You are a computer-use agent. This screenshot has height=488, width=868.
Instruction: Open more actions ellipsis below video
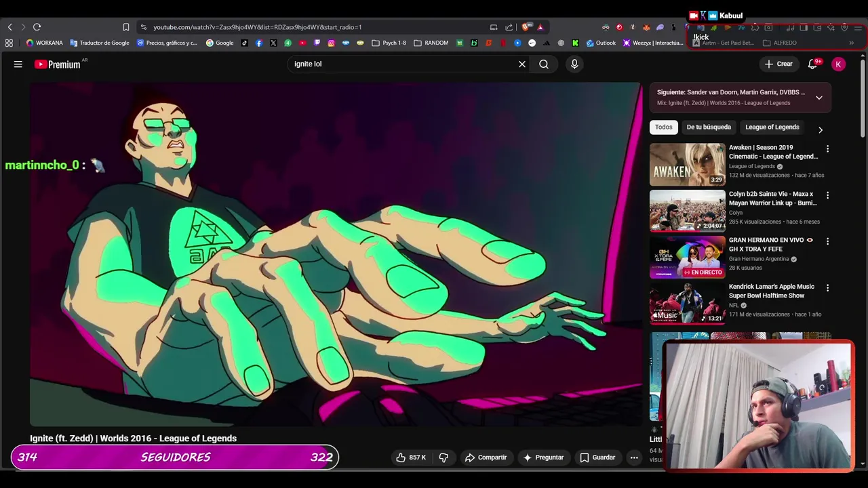click(x=634, y=457)
